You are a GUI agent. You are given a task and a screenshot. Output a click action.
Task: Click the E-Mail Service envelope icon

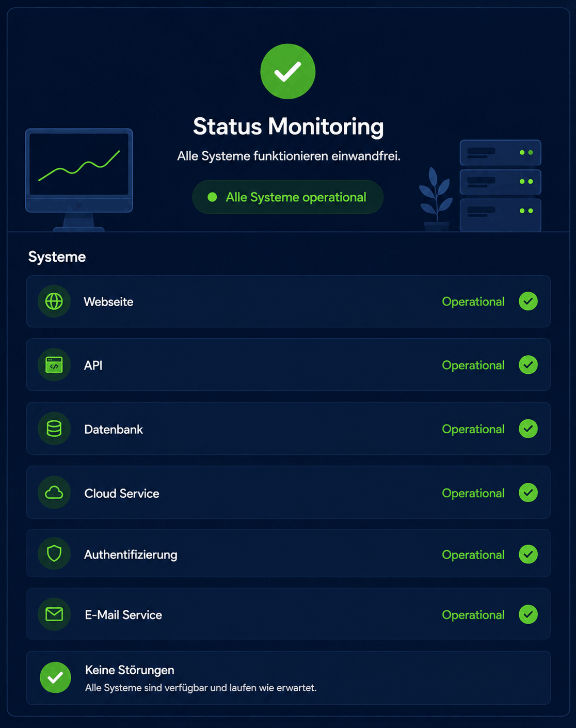click(x=54, y=614)
